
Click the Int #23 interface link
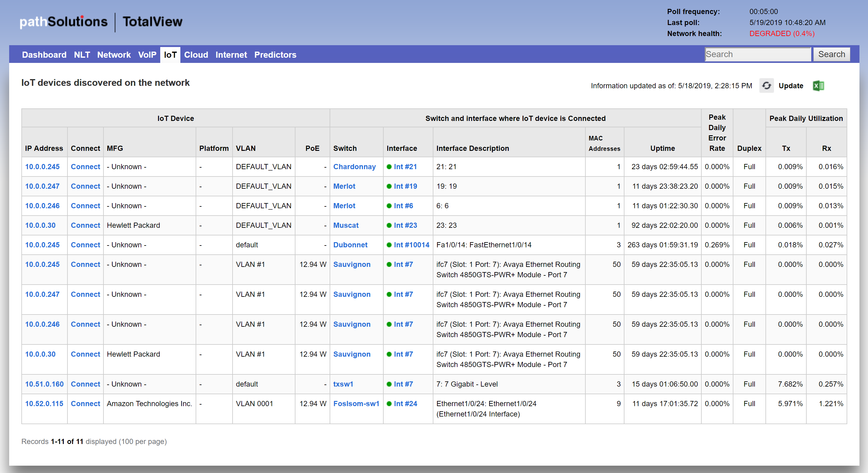pos(405,225)
